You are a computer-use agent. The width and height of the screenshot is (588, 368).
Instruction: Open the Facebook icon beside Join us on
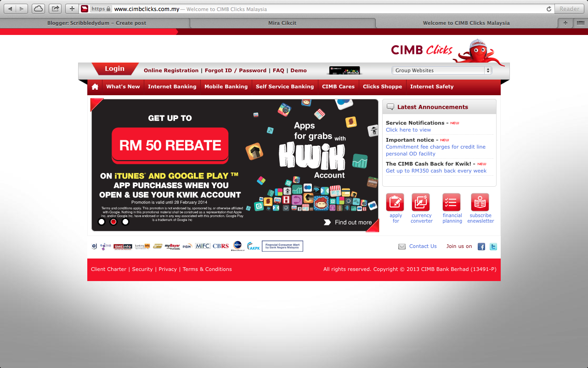481,247
